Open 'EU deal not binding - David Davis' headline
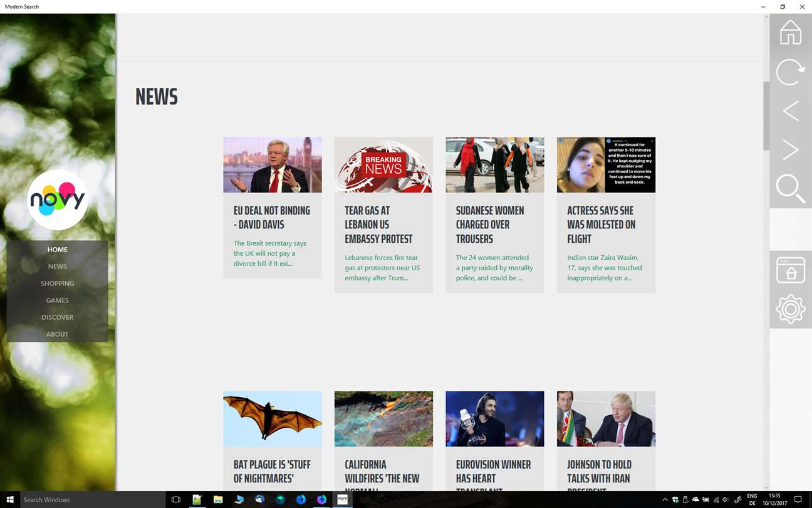Viewport: 812px width, 508px height. tap(272, 218)
